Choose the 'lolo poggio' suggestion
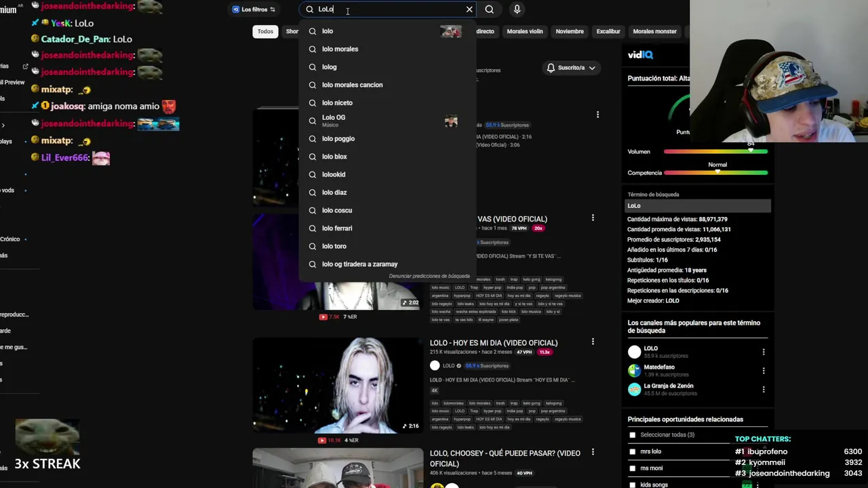 (387, 138)
